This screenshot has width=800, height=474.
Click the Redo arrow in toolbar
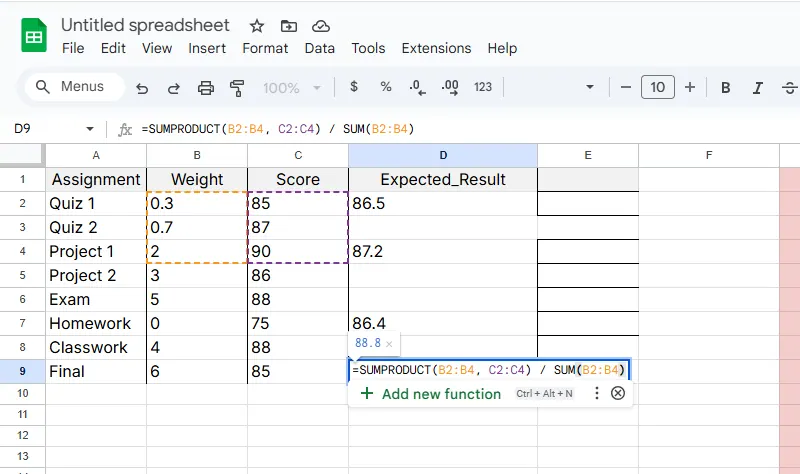(174, 88)
